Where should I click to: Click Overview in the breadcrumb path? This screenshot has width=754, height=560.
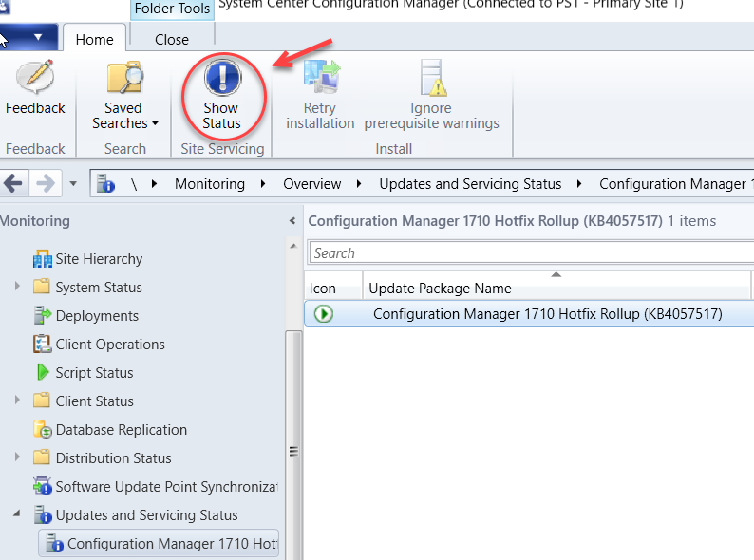point(312,183)
